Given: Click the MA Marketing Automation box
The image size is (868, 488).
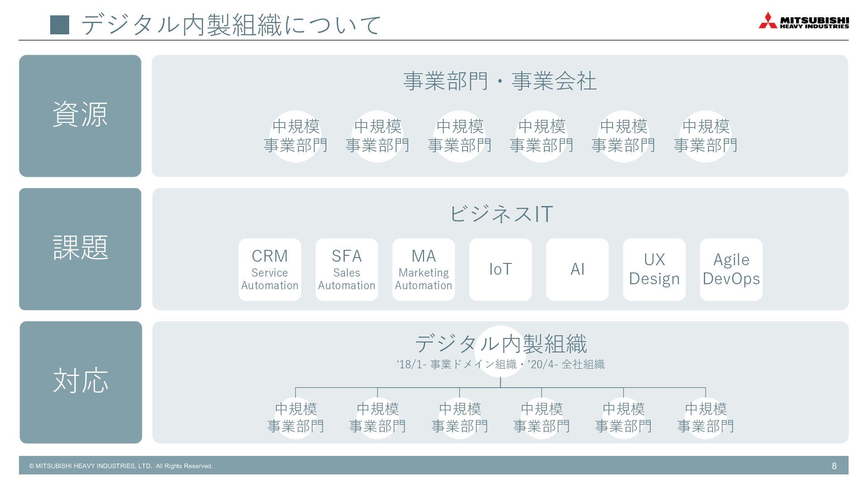Looking at the screenshot, I should point(424,270).
